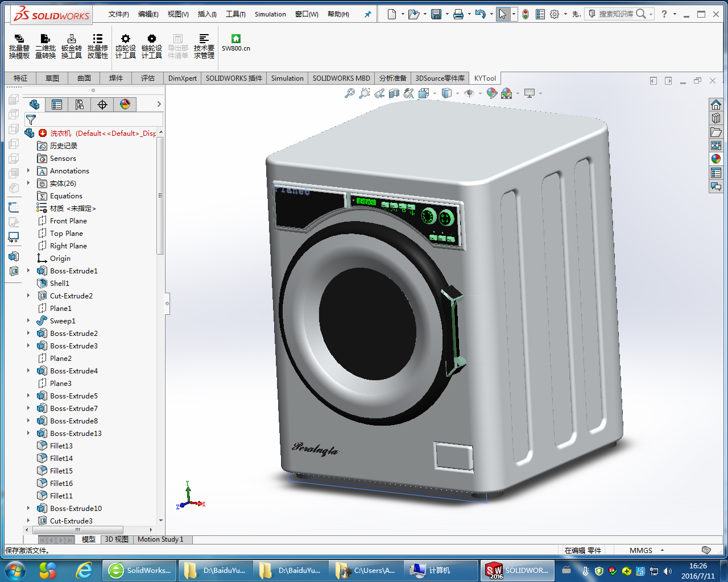This screenshot has width=728, height=582.
Task: Expand the Annotations tree folder
Action: click(28, 171)
